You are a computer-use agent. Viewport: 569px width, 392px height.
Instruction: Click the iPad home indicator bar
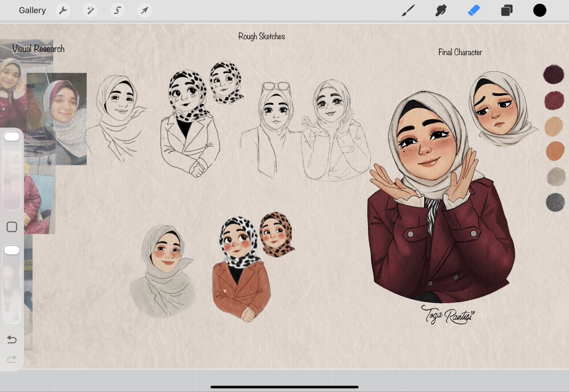click(x=284, y=387)
